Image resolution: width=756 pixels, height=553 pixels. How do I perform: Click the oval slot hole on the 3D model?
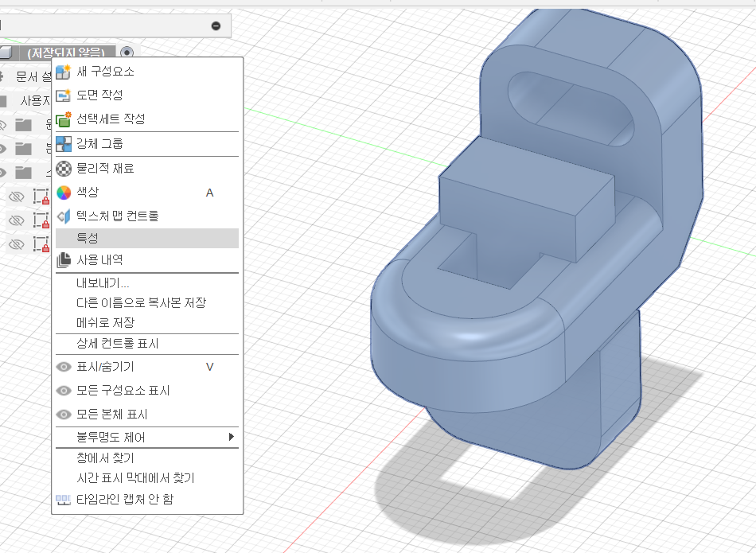coord(571,108)
